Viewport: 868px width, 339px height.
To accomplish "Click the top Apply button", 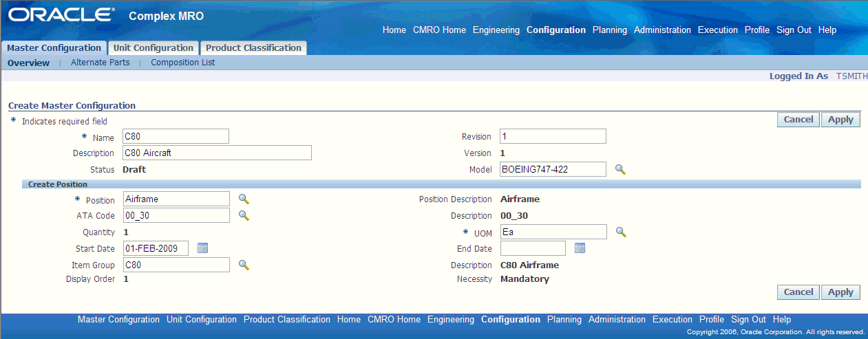I will coord(840,120).
